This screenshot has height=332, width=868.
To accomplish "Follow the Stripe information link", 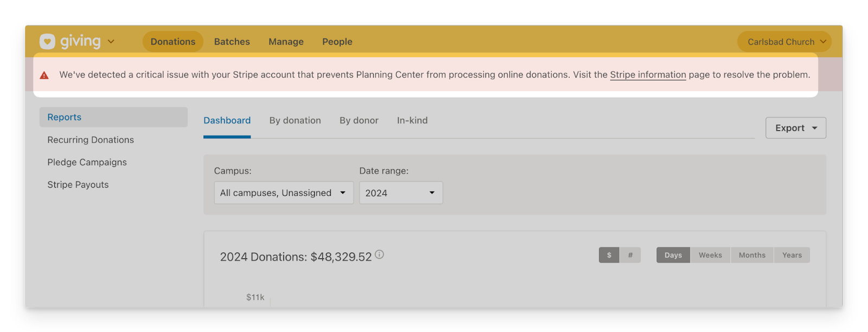I will click(x=648, y=75).
